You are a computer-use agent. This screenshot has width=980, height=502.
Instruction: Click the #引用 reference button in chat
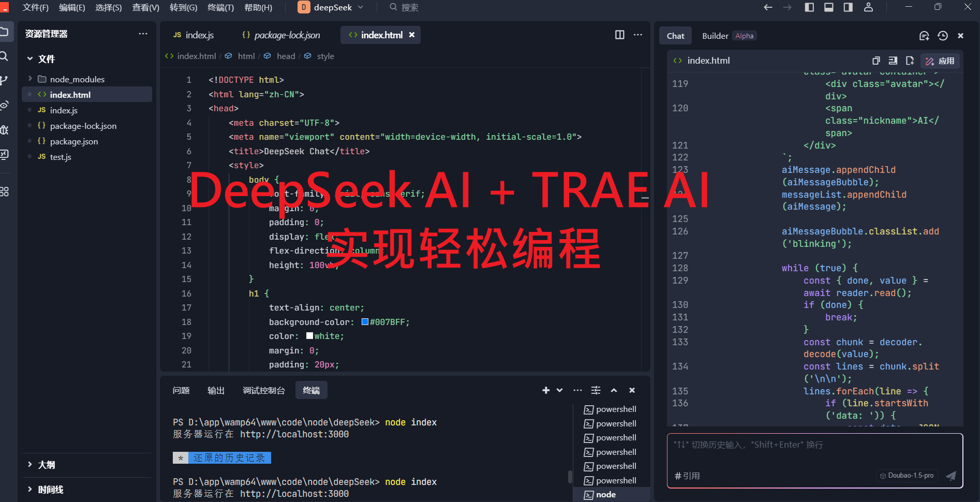click(687, 476)
